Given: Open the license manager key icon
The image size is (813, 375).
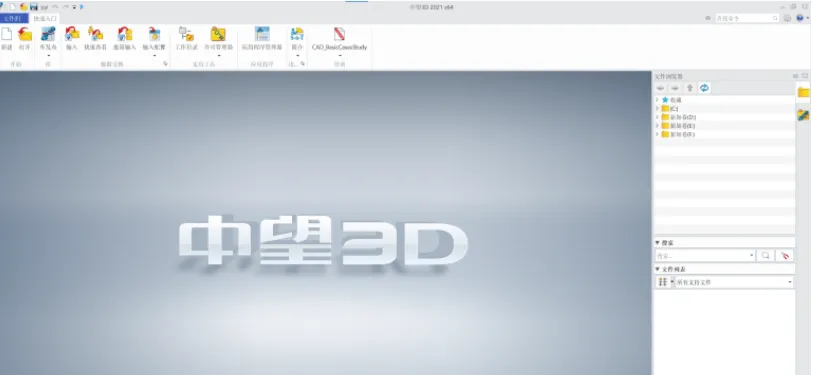Looking at the screenshot, I should pyautogui.click(x=218, y=35).
